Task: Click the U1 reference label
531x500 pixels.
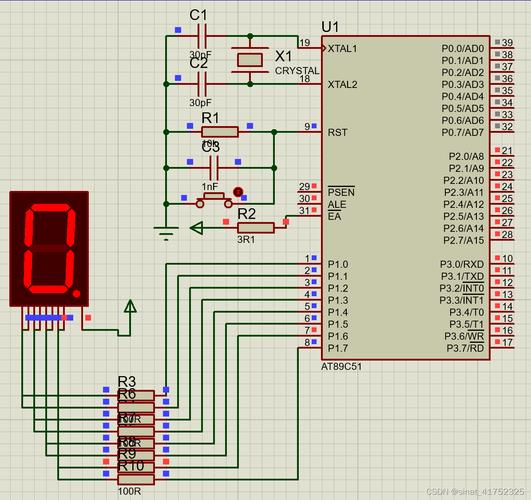Action: pyautogui.click(x=330, y=27)
